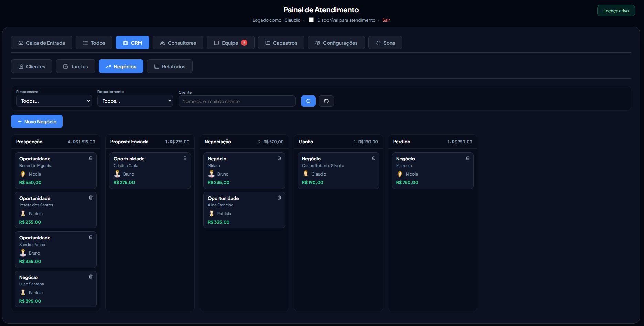Click the Miriam client name

point(214,166)
